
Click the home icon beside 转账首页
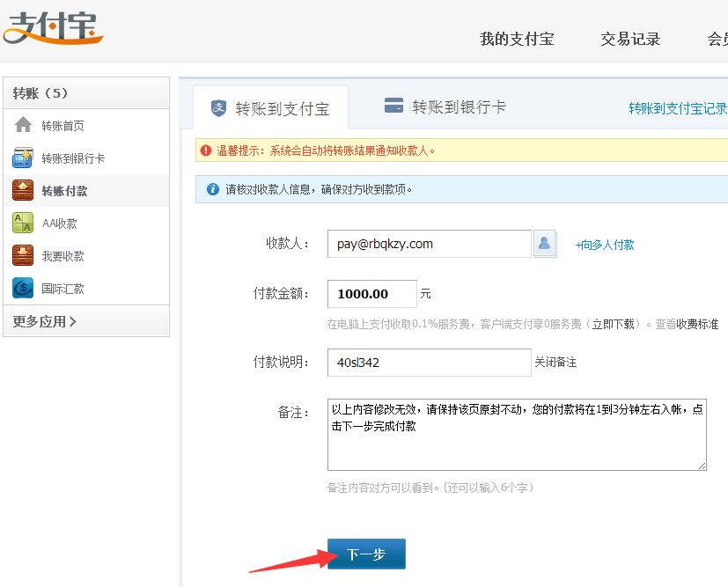click(x=23, y=125)
